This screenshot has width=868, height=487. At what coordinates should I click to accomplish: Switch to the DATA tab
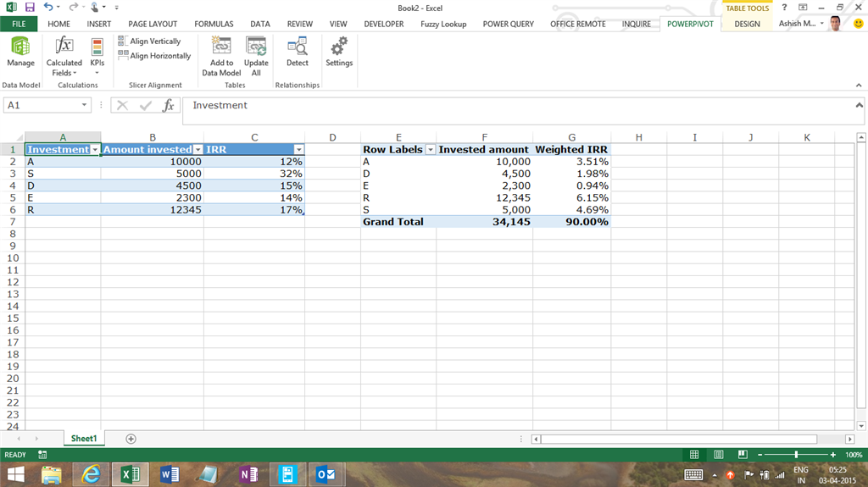[259, 24]
